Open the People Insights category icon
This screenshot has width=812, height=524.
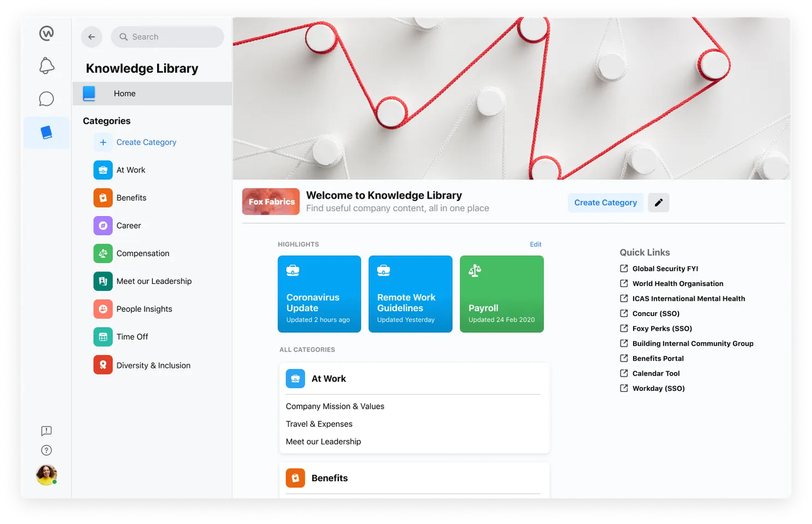[x=103, y=309]
